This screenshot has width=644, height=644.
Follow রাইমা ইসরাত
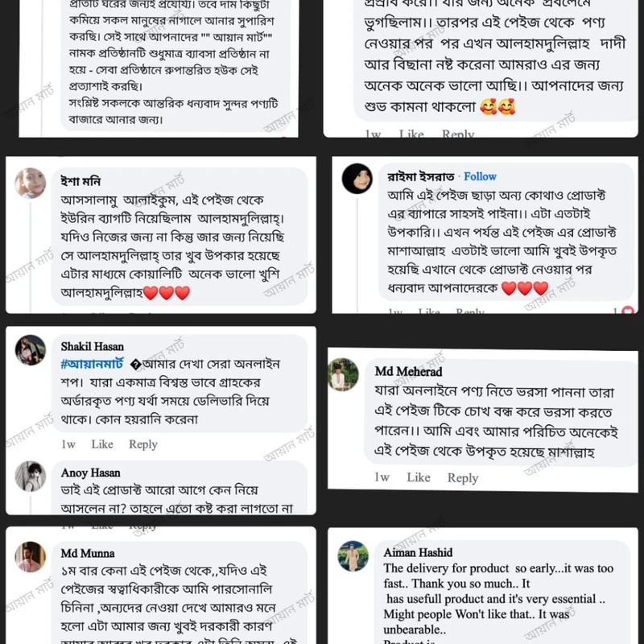pos(480,176)
